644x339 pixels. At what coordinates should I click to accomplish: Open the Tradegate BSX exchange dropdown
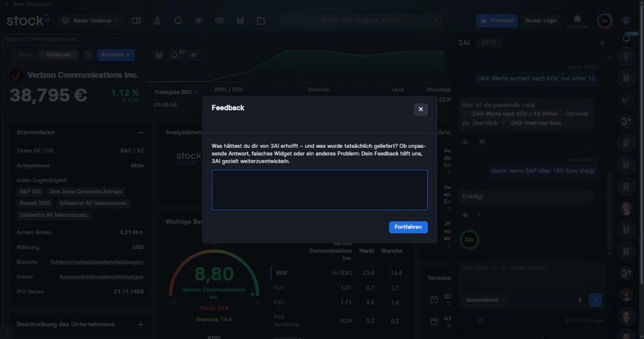click(176, 92)
